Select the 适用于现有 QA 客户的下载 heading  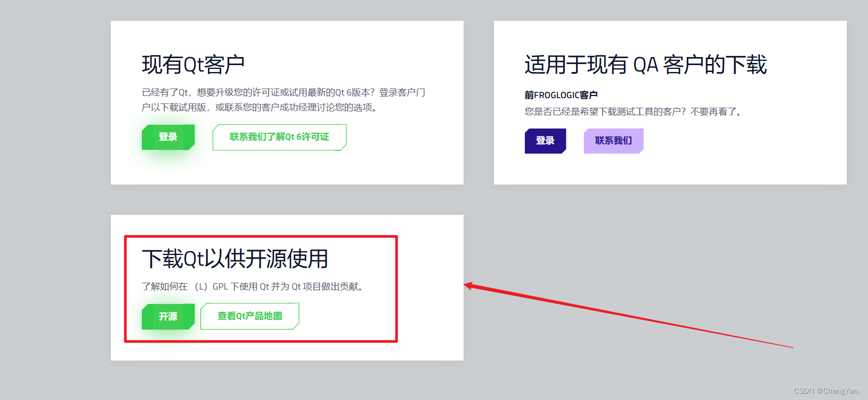point(645,65)
